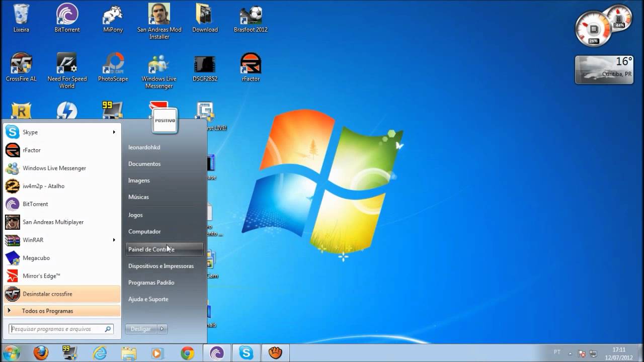
Task: Click the search magnifier in the Start menu
Action: 108,329
